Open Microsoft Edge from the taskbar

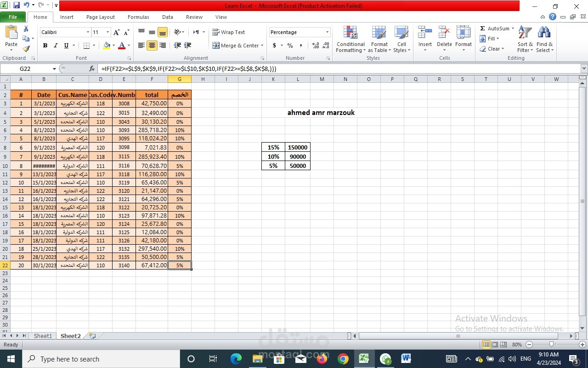pos(236,359)
